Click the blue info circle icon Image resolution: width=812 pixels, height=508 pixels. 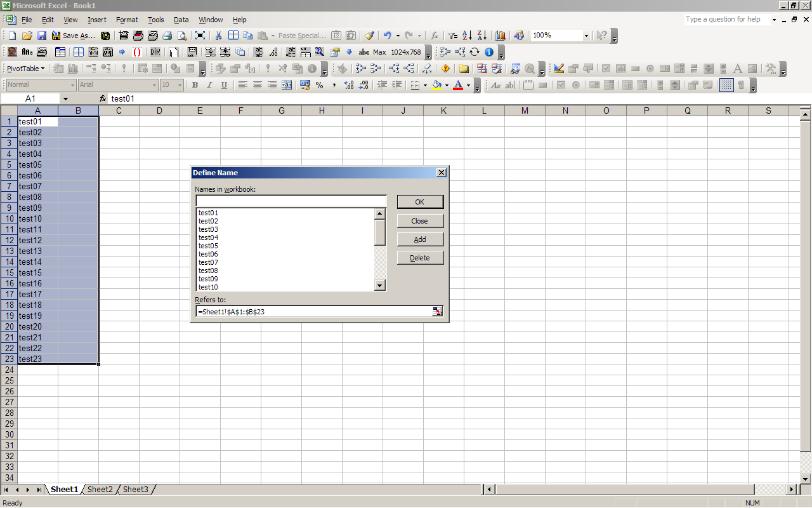(x=488, y=52)
